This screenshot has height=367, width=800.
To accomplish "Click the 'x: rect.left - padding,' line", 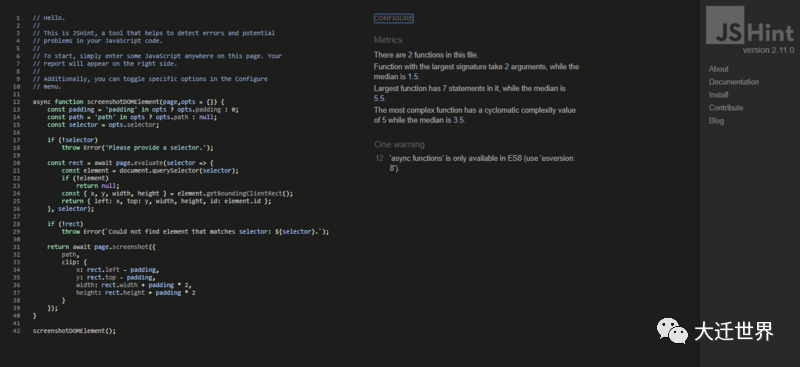I will click(118, 270).
